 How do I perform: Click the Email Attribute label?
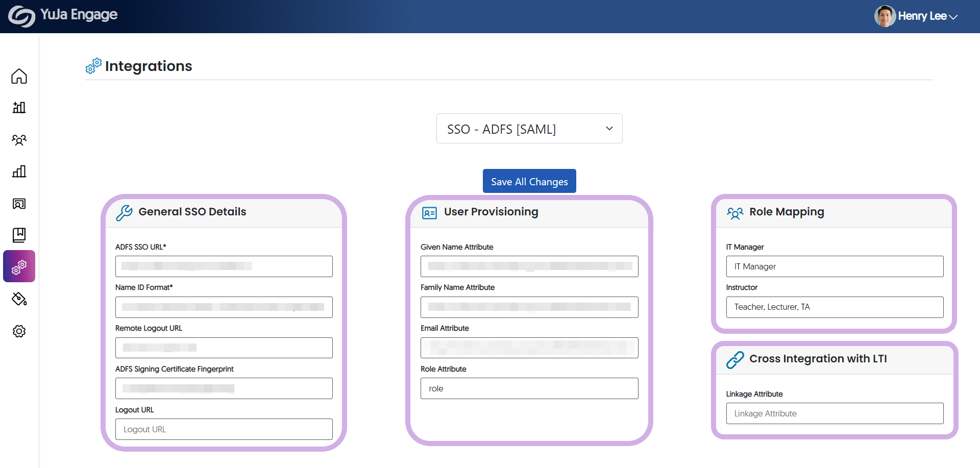coord(445,328)
